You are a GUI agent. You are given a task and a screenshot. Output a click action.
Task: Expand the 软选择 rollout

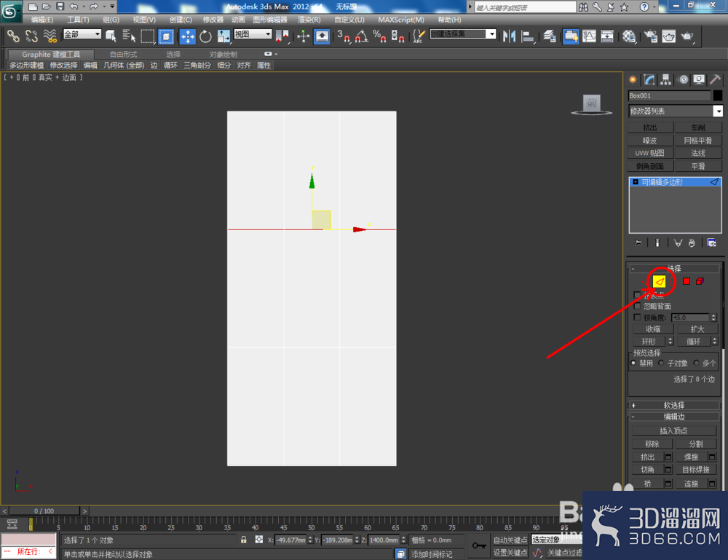tap(673, 405)
